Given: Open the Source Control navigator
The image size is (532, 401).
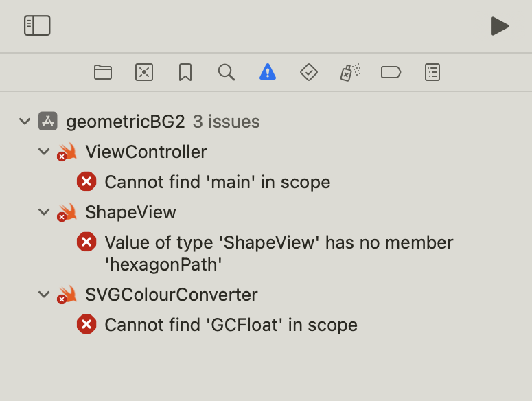Looking at the screenshot, I should [144, 72].
